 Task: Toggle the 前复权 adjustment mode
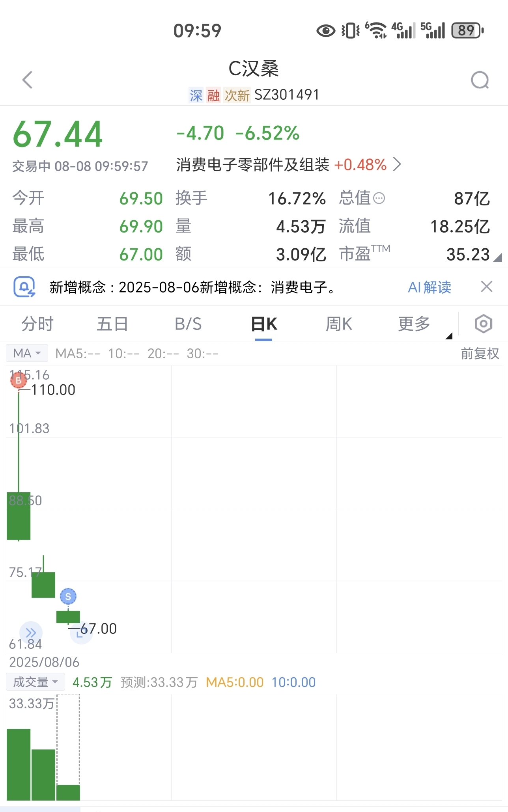480,354
